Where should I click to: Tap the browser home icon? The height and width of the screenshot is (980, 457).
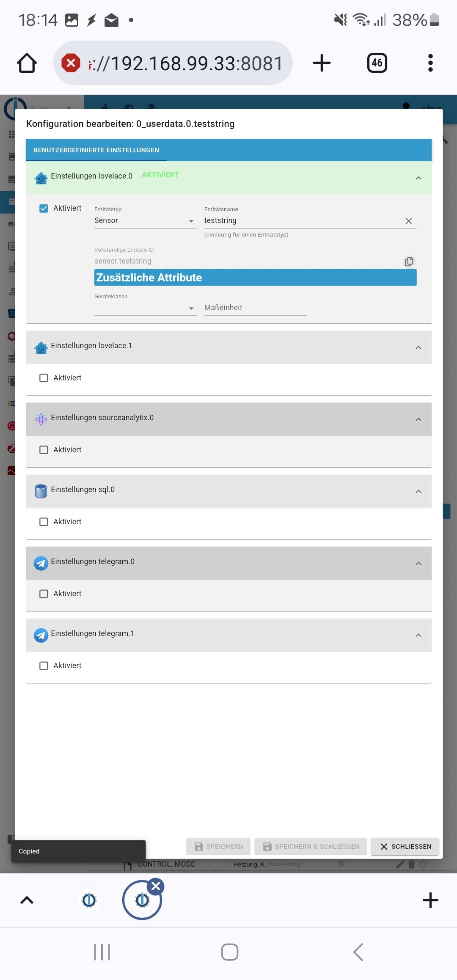pos(27,63)
